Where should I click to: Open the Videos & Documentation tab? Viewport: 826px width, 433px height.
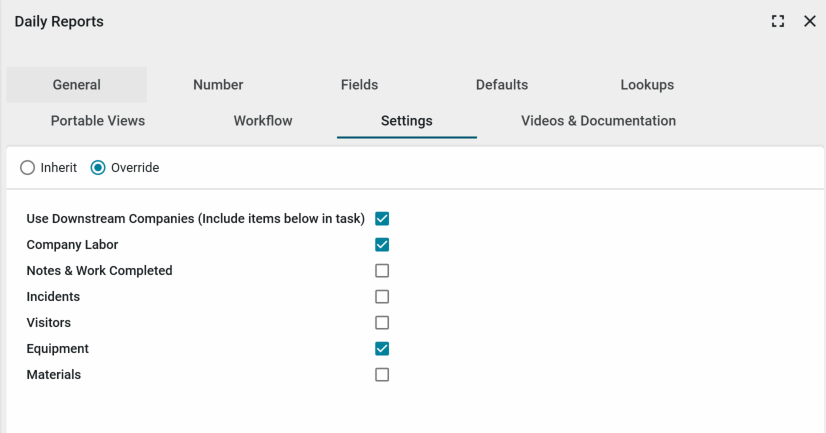pyautogui.click(x=598, y=121)
